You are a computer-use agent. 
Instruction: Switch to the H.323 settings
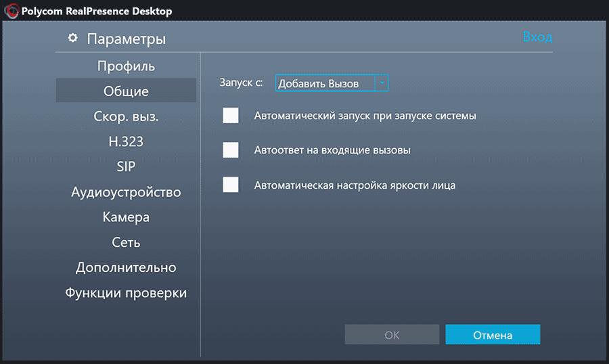126,141
